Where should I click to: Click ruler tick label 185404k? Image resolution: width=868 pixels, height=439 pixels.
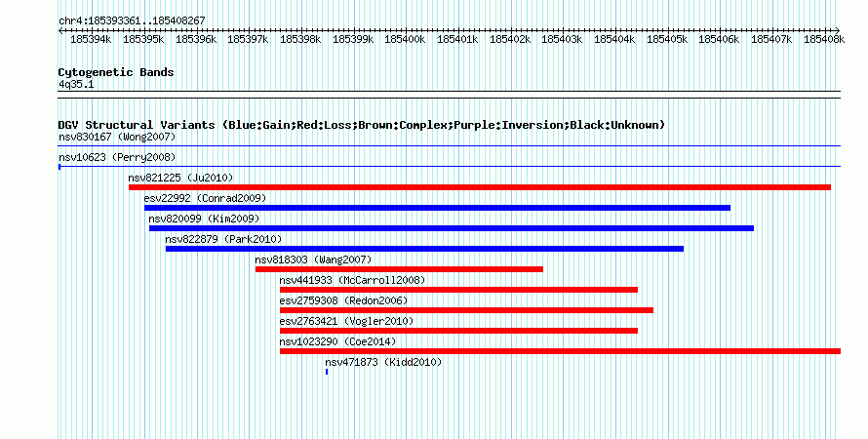pyautogui.click(x=614, y=40)
